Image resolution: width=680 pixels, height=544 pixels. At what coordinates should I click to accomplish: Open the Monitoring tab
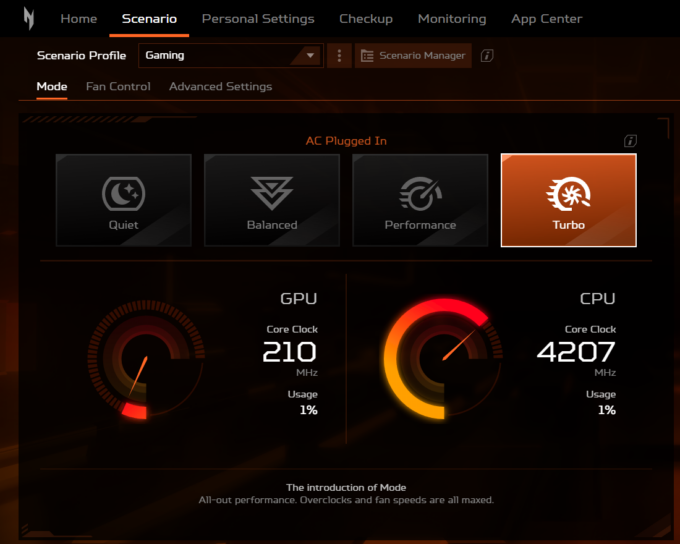(x=452, y=19)
